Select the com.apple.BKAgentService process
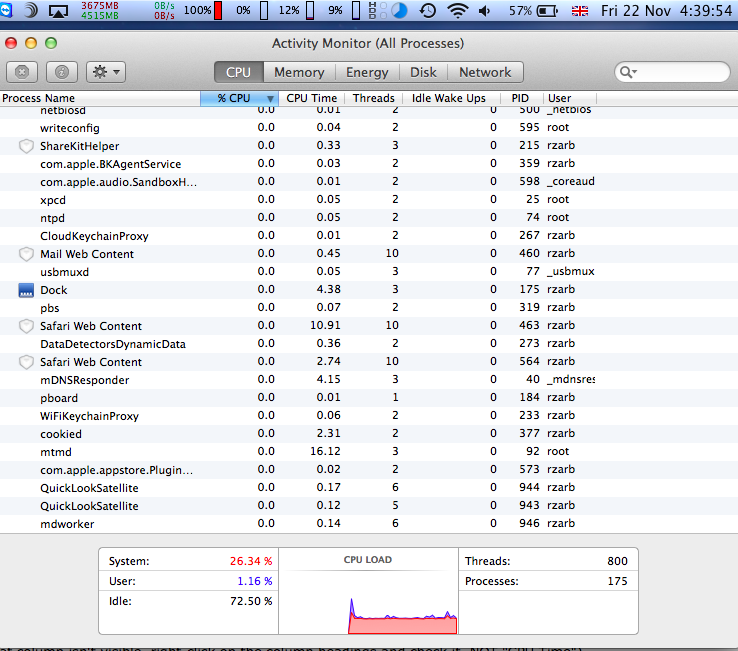Screen dimensions: 738x651 [x=369, y=164]
